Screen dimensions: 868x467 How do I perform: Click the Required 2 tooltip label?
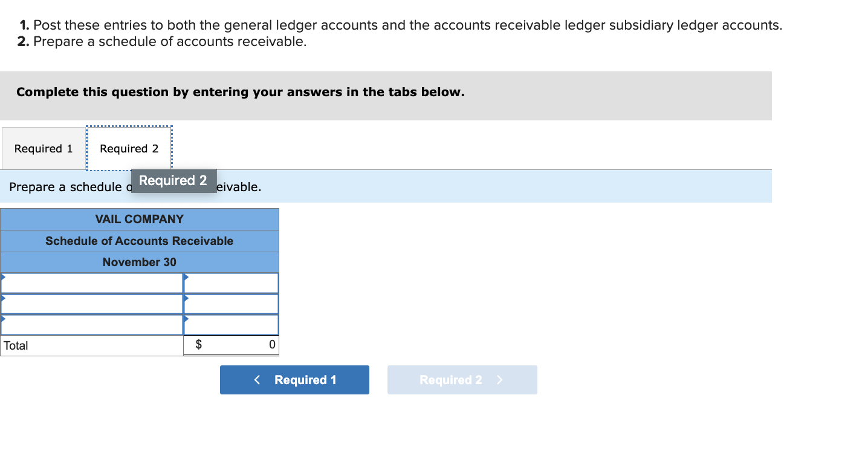173,180
